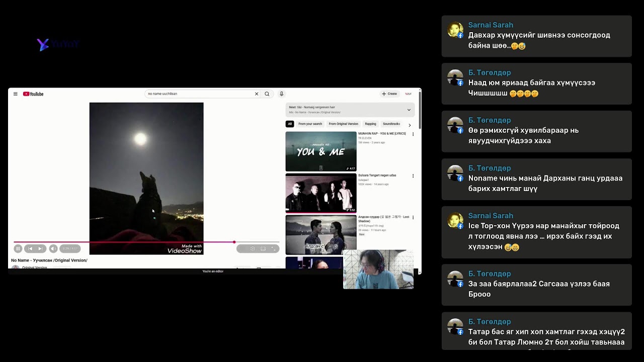This screenshot has height=362, width=644.
Task: Click the 'TR ELEVEN' channel name
Action: (365, 138)
